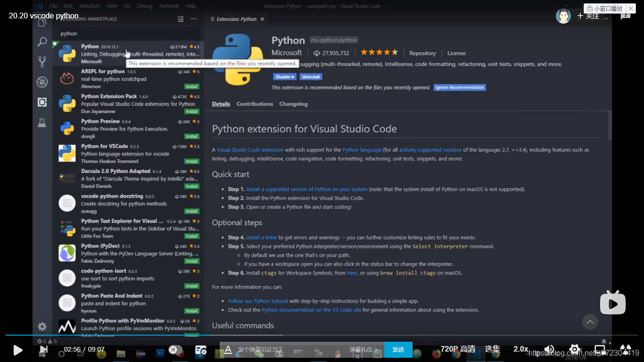Open the 720P 高清 quality menu
644x362 pixels.
click(x=458, y=349)
